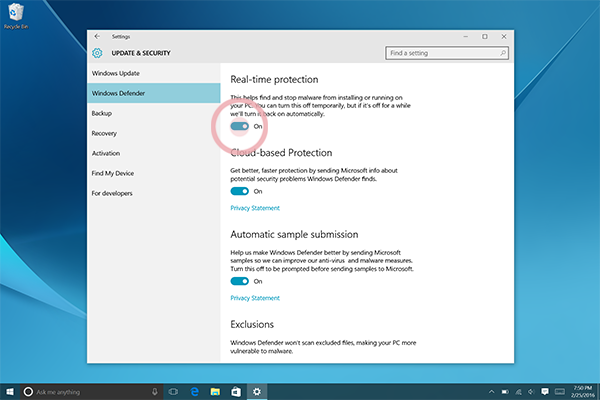Show hidden system tray icons
Screen dimensions: 600x400
pos(492,392)
